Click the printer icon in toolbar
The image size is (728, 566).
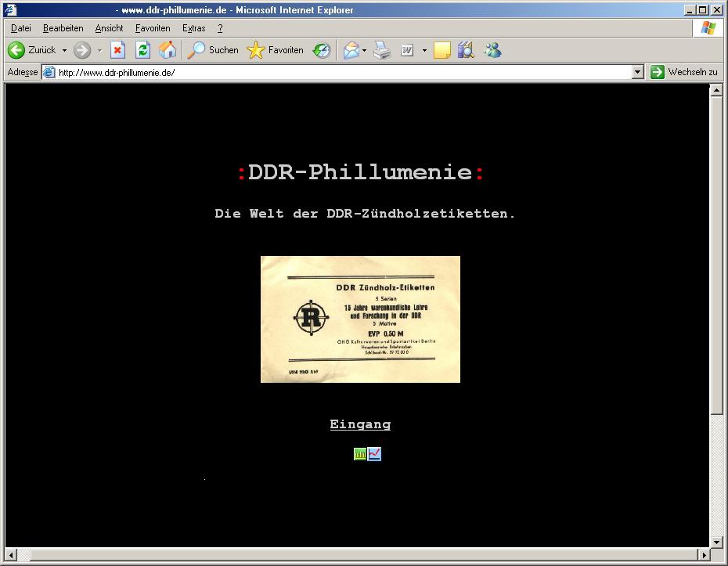(x=381, y=50)
